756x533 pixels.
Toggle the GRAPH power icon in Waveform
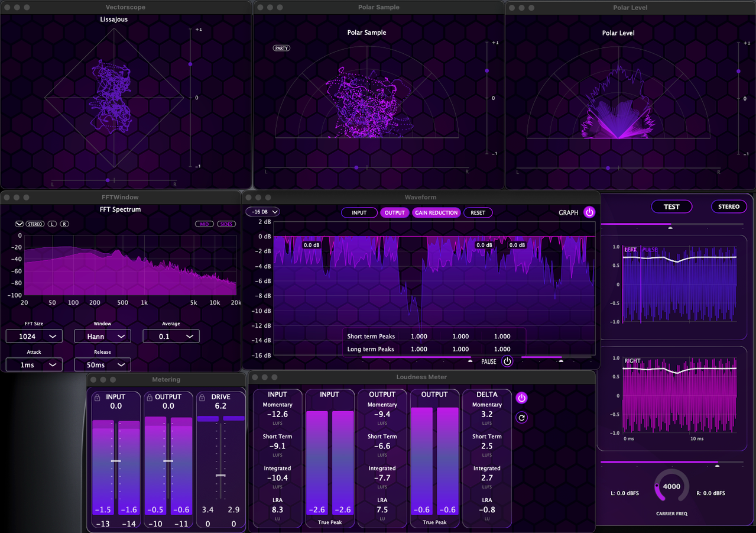pyautogui.click(x=589, y=212)
